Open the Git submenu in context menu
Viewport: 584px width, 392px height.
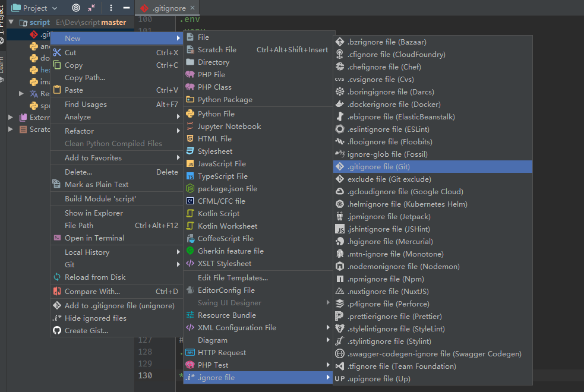click(x=116, y=265)
